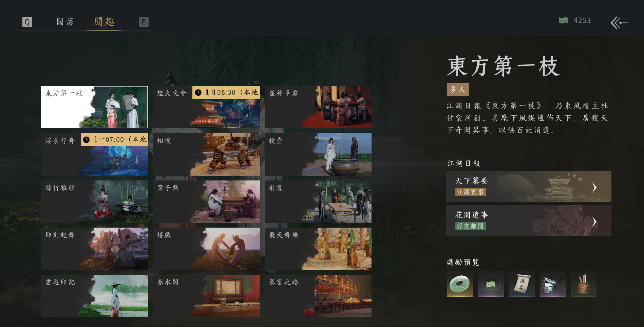The width and height of the screenshot is (644, 327).
Task: Expand the 花間遺事 entry arrow
Action: [x=594, y=222]
